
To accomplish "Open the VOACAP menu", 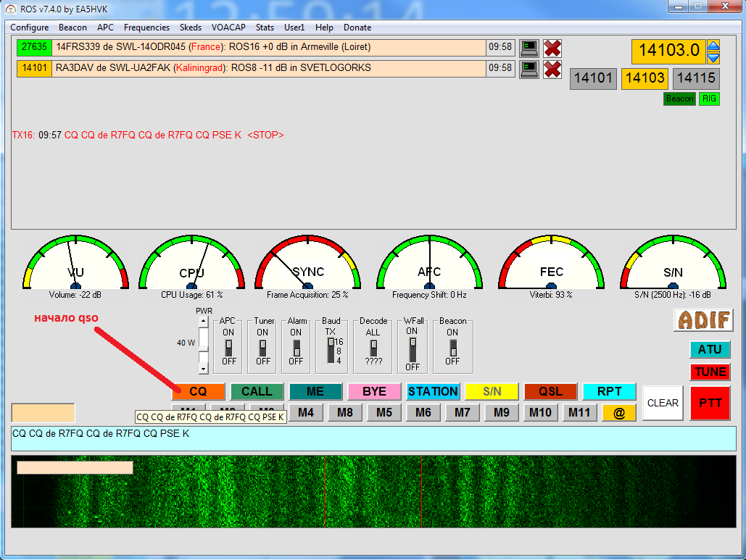I will coord(228,28).
